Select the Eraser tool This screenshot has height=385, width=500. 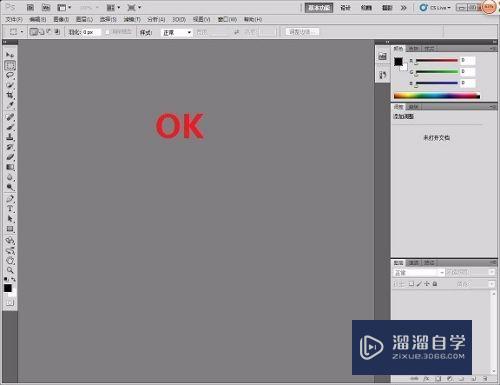coord(10,157)
